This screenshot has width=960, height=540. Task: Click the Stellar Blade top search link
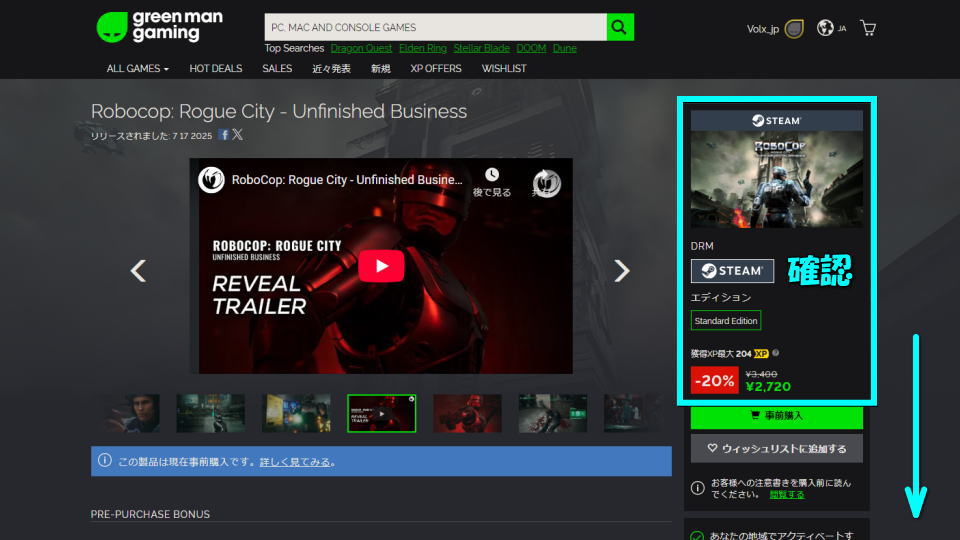(x=481, y=48)
